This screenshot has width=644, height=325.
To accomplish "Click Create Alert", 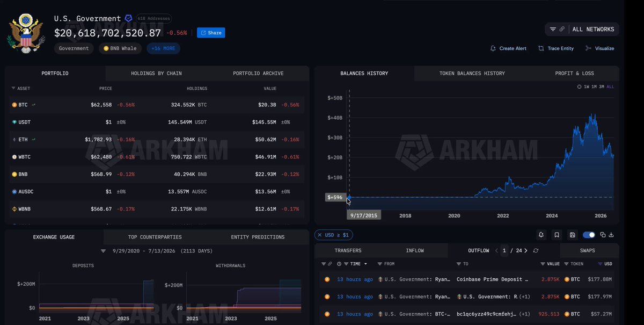I will (508, 48).
